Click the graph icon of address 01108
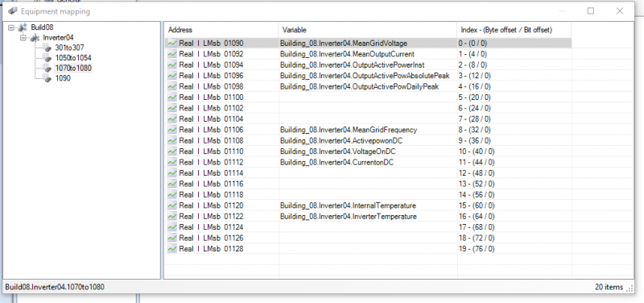Viewport: 644px width, 303px height. [x=172, y=140]
